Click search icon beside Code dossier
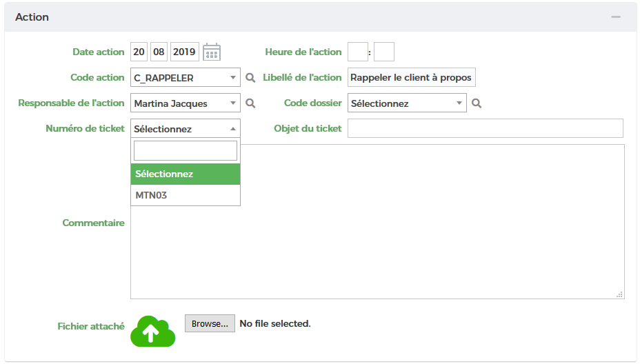Screen dimensions: 640x364 [x=476, y=103]
